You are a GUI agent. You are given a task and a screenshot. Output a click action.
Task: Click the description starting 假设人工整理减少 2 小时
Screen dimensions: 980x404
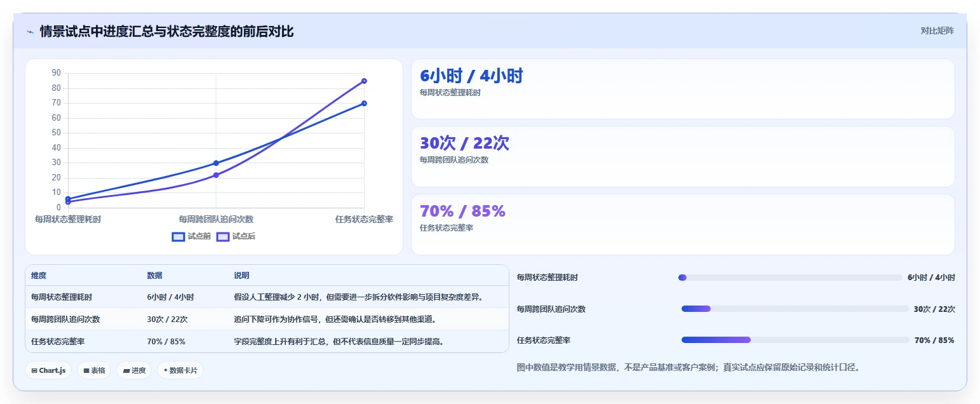(358, 297)
